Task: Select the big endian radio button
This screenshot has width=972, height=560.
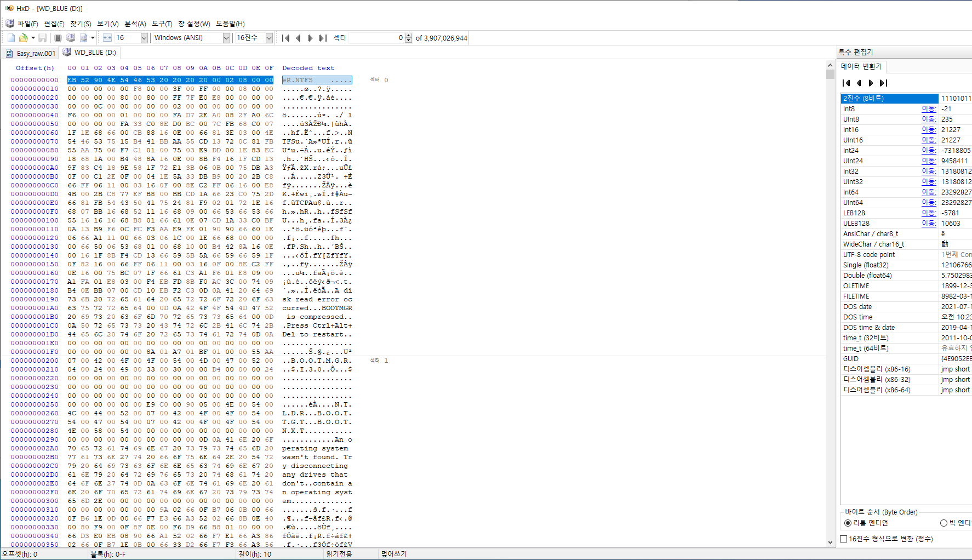Action: coord(944,523)
